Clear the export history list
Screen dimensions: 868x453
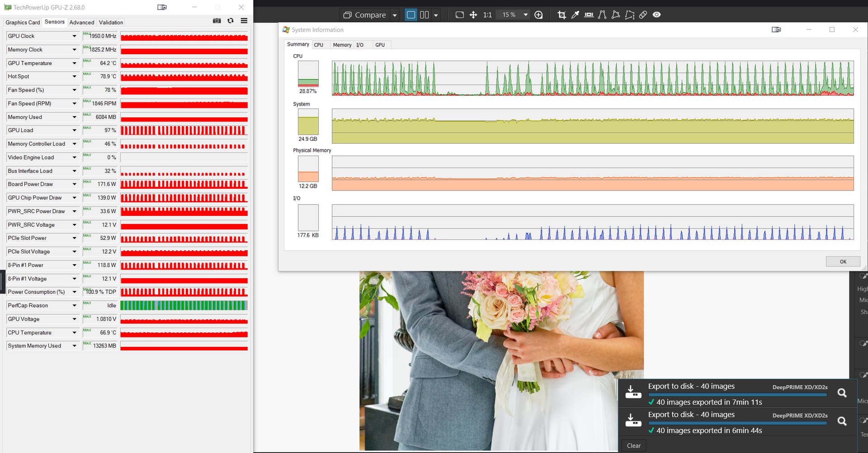pos(633,446)
